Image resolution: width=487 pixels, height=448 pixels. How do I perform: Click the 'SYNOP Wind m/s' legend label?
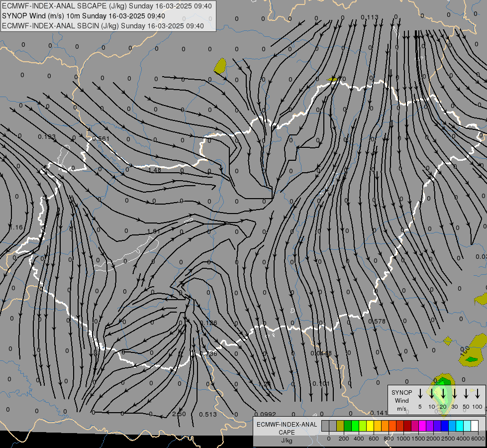(x=401, y=400)
